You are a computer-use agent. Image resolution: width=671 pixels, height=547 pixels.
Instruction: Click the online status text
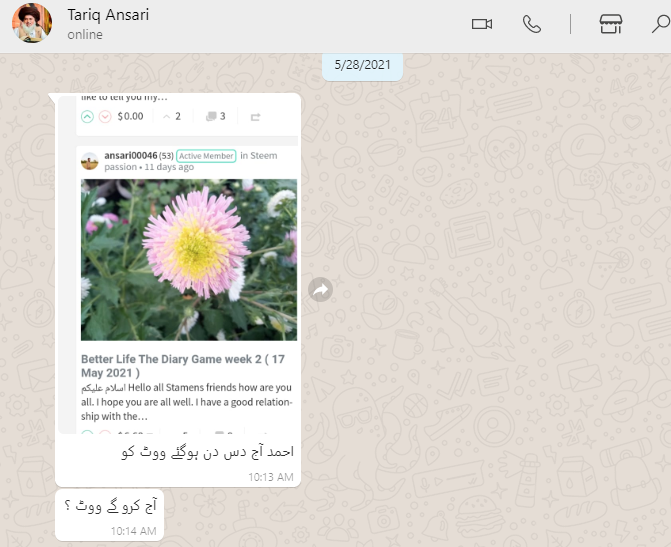click(x=85, y=35)
